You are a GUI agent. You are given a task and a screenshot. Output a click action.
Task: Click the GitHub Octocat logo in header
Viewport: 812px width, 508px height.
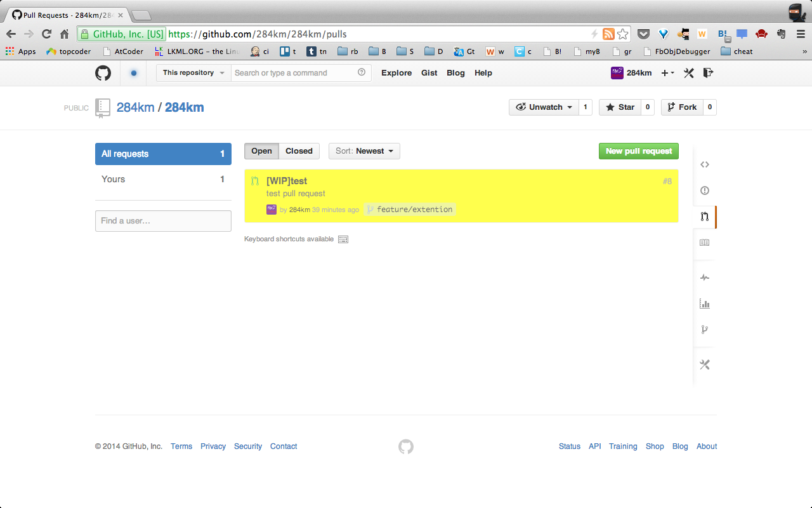(x=103, y=73)
